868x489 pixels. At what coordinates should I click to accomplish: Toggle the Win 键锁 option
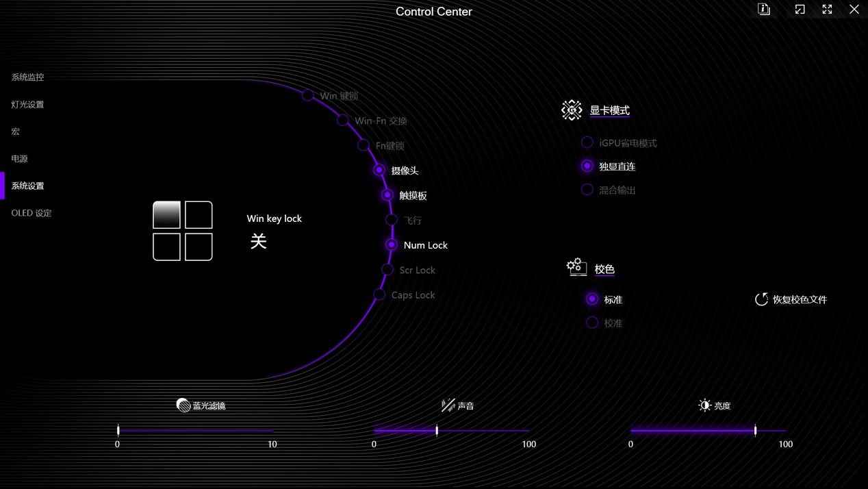coord(308,95)
